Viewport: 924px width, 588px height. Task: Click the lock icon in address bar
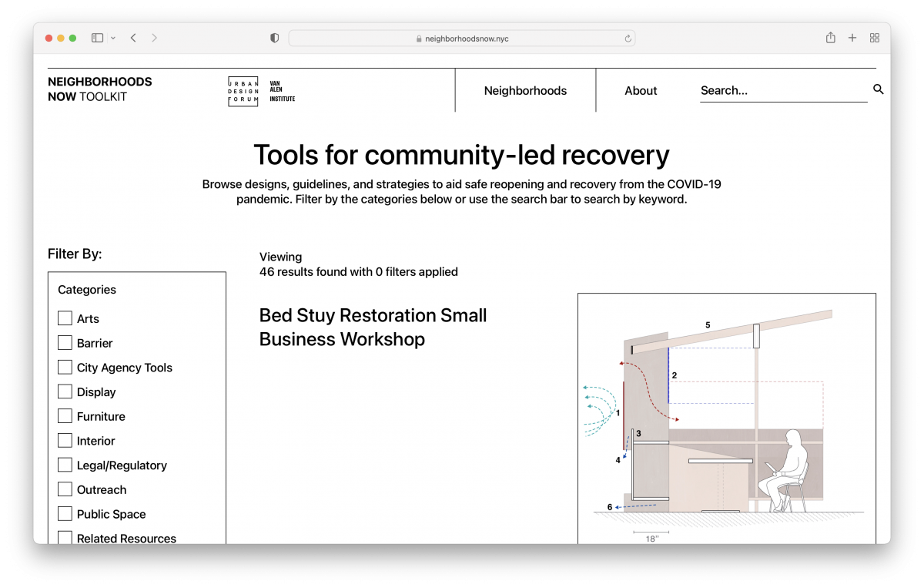tap(419, 39)
